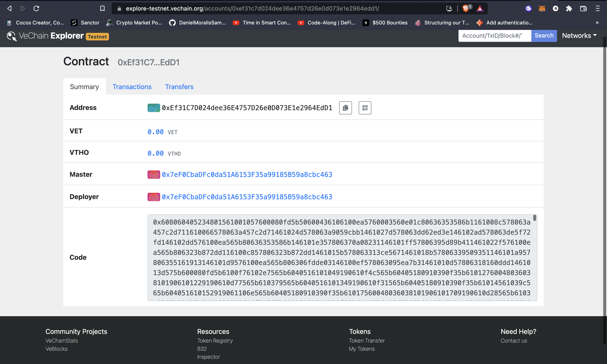Focus the Account/TxID/Block search field
Viewport: 607px width, 364px height.
coord(494,36)
